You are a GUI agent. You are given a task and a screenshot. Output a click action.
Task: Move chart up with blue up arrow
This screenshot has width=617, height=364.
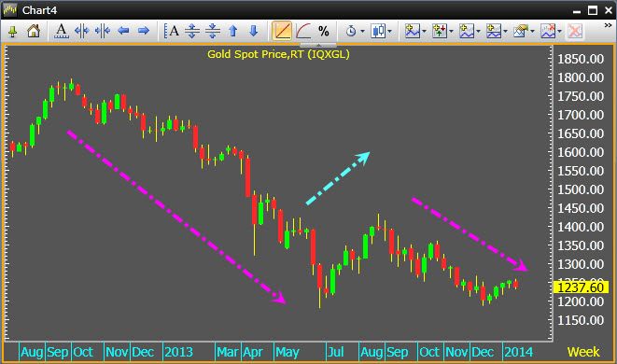click(x=233, y=31)
